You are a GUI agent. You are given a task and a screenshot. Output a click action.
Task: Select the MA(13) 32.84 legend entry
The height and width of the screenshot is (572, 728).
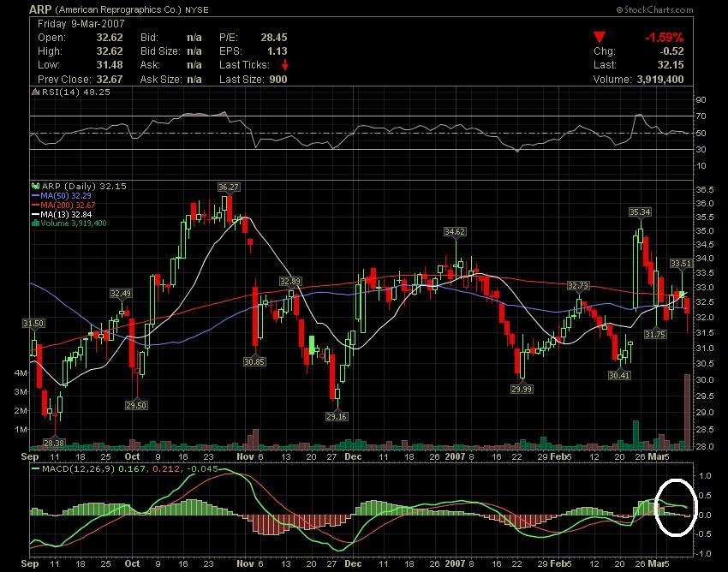click(62, 214)
